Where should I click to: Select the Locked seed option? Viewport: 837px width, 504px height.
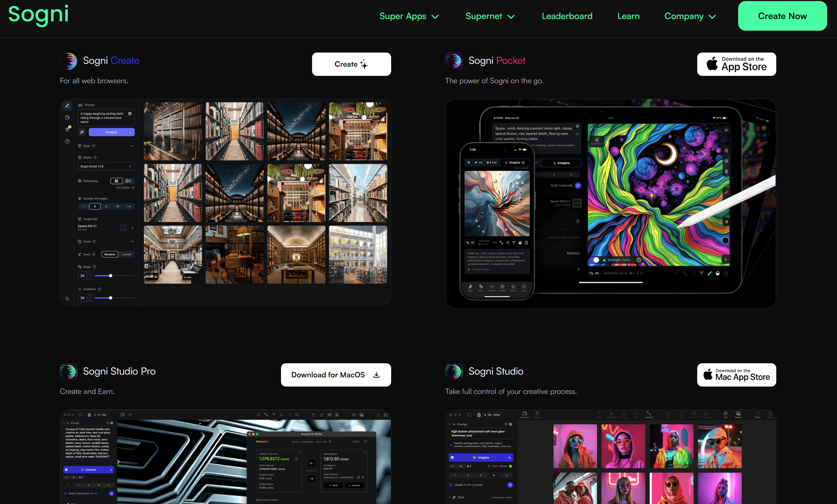click(x=126, y=254)
